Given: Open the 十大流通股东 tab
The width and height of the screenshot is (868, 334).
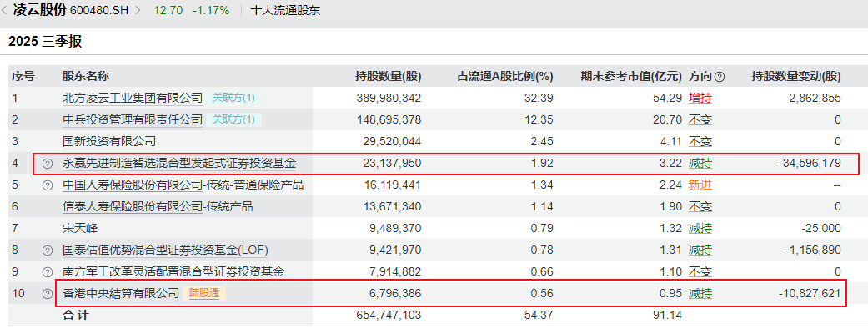Looking at the screenshot, I should [285, 11].
